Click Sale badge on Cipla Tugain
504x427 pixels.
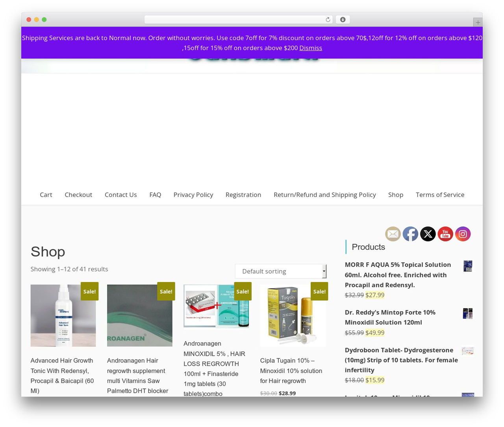[319, 291]
